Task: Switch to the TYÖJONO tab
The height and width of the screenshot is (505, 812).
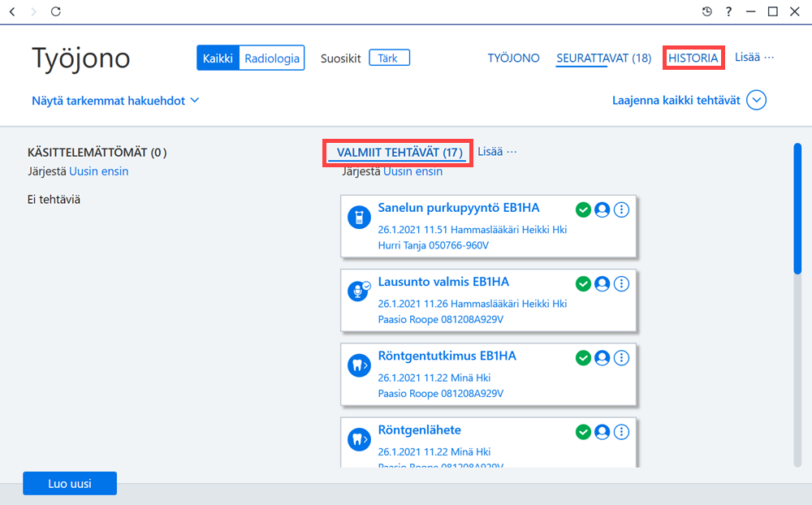Action: point(513,58)
